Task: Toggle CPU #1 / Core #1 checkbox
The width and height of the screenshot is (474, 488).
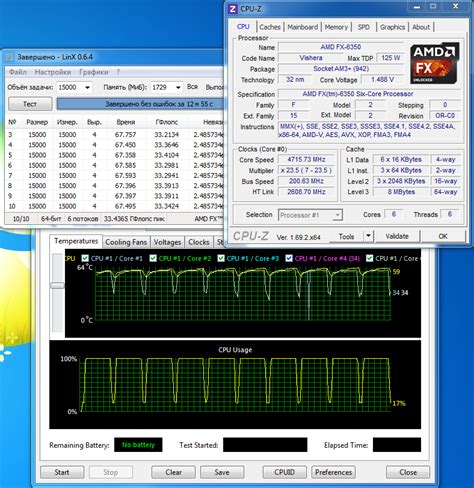Action: coord(85,258)
